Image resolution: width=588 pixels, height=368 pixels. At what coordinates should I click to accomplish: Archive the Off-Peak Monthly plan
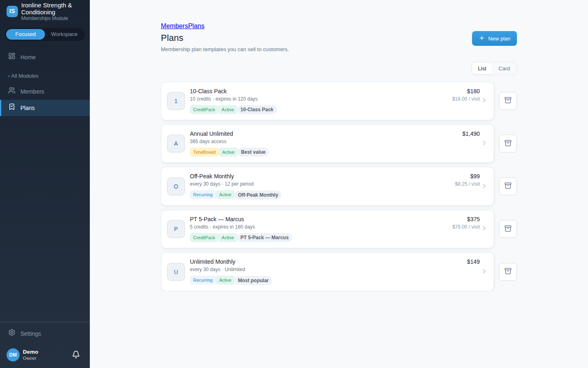508,186
